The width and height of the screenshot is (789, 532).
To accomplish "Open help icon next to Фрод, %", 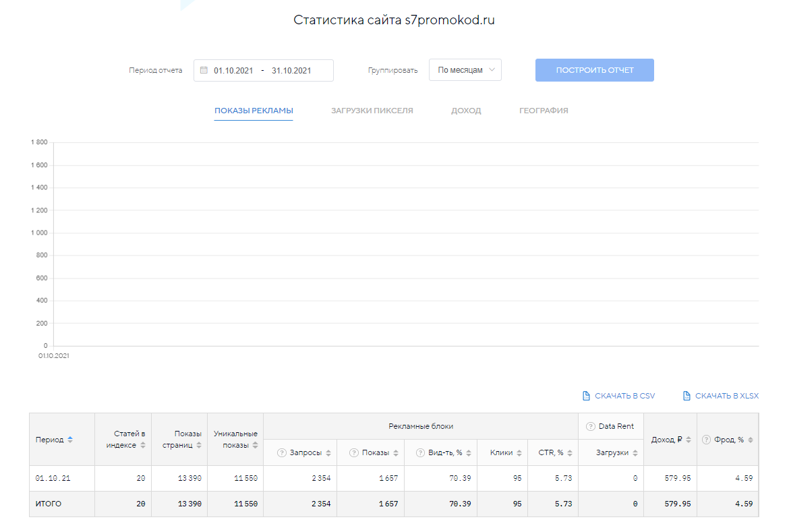I will (x=707, y=440).
